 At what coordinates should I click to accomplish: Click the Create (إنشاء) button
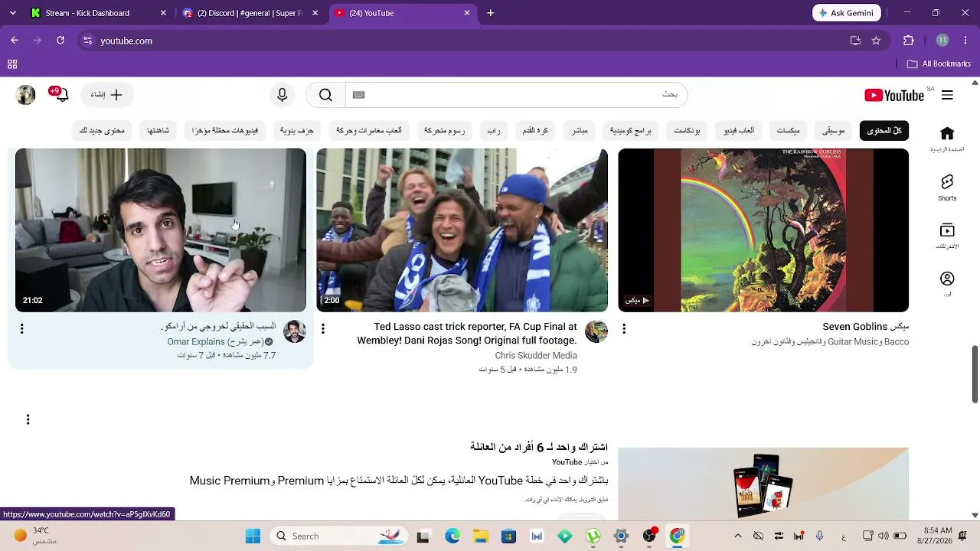pyautogui.click(x=106, y=95)
